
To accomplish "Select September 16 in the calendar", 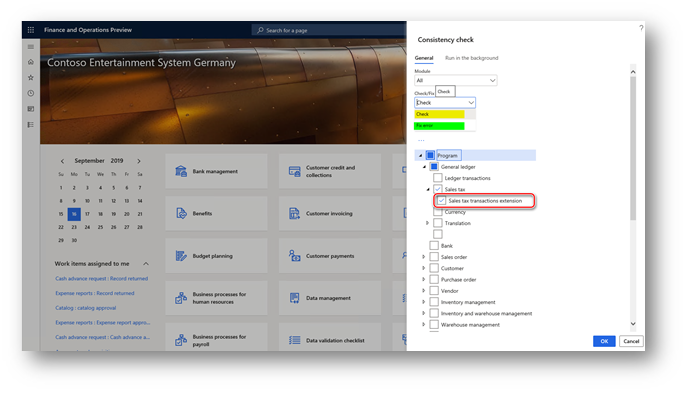I will [x=74, y=214].
